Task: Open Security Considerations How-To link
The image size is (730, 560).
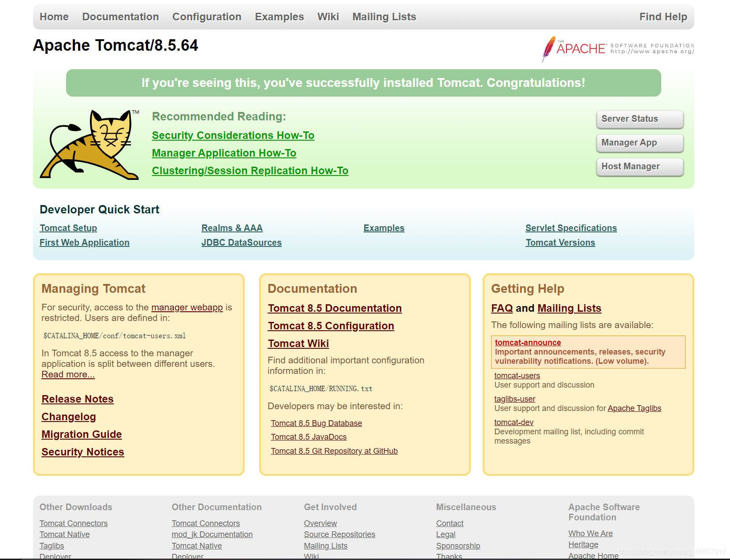Action: point(233,135)
